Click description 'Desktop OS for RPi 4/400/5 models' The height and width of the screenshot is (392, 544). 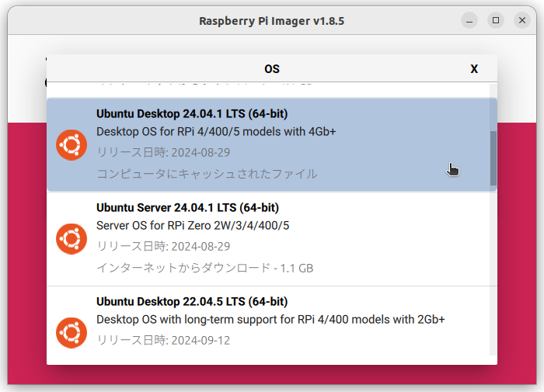click(x=216, y=132)
